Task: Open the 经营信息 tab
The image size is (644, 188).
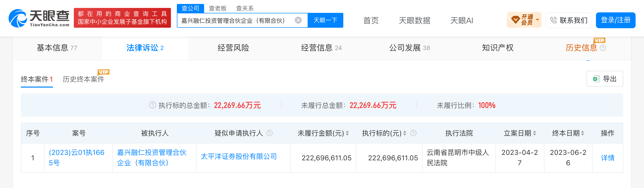Action: (x=321, y=48)
